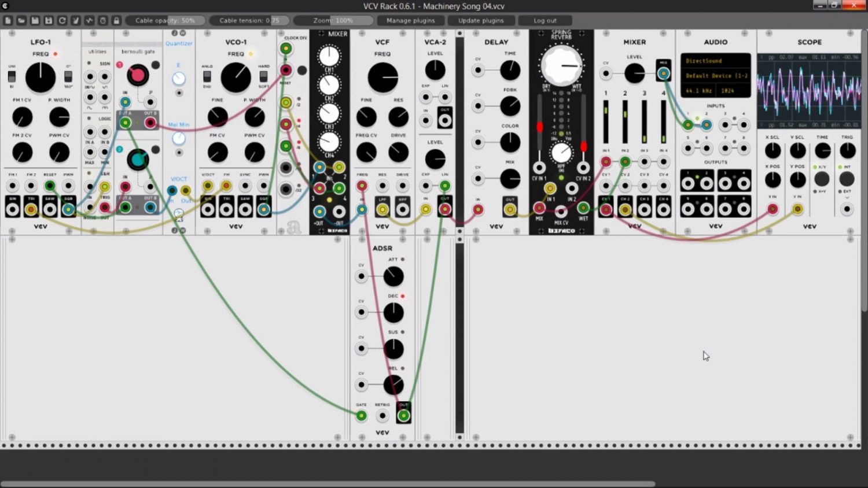The height and width of the screenshot is (488, 868).
Task: Open the 1024 block size selector
Action: click(733, 91)
